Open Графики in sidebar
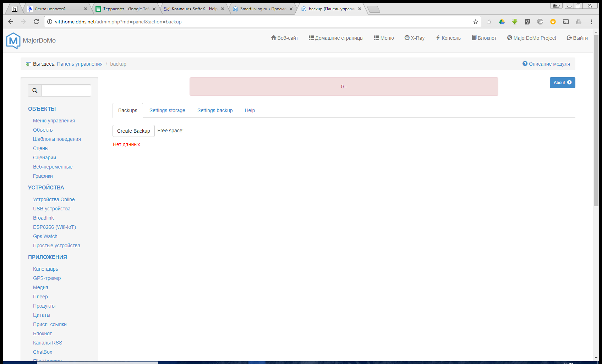Image resolution: width=602 pixels, height=364 pixels. coord(43,176)
